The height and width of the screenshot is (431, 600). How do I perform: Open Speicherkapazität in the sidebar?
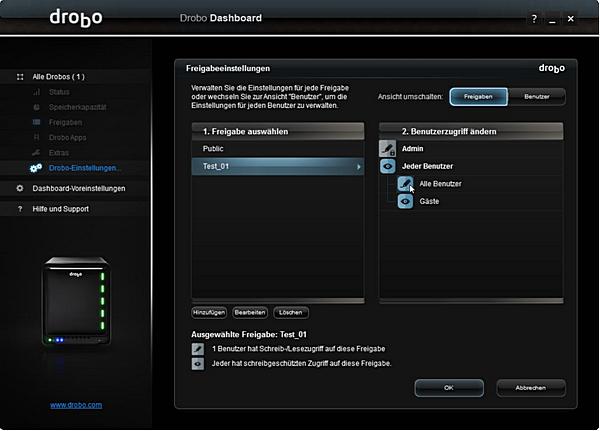(x=78, y=107)
